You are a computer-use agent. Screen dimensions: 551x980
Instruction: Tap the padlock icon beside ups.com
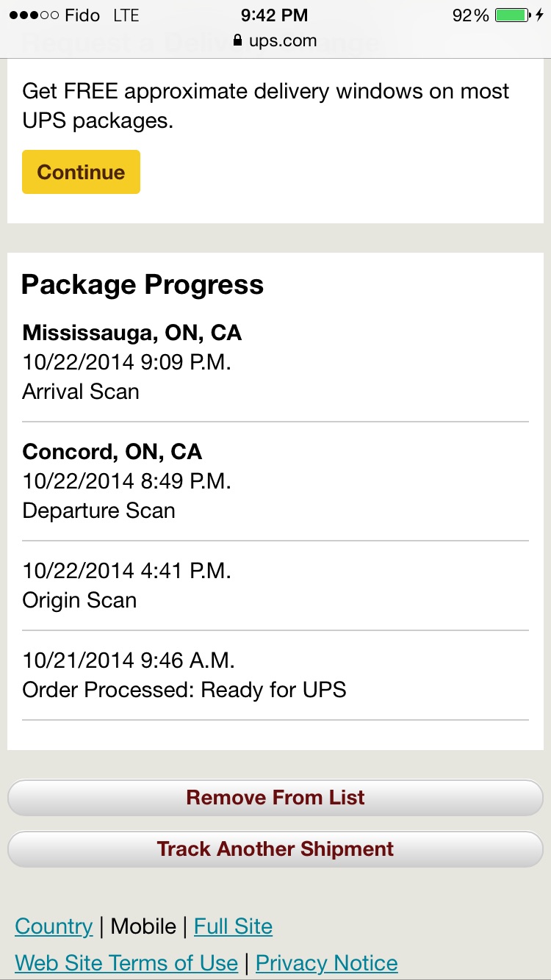(x=237, y=40)
